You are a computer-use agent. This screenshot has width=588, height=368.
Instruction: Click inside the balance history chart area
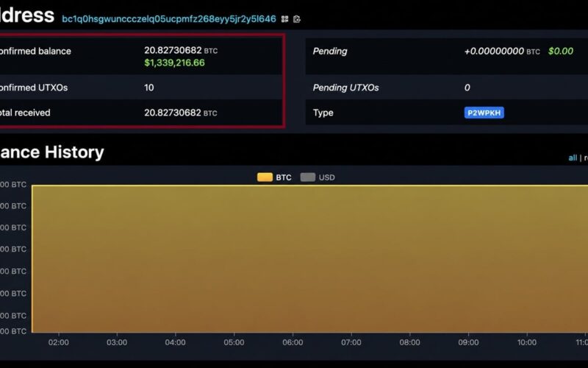click(309, 259)
